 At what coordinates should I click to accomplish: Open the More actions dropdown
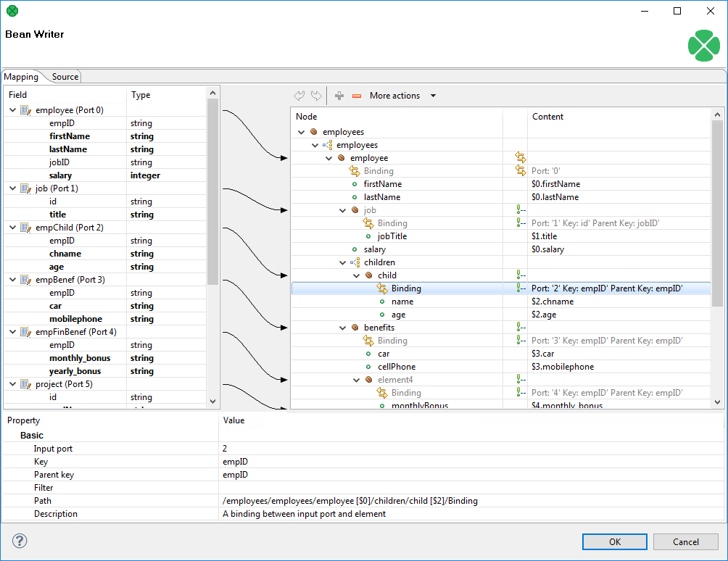402,96
